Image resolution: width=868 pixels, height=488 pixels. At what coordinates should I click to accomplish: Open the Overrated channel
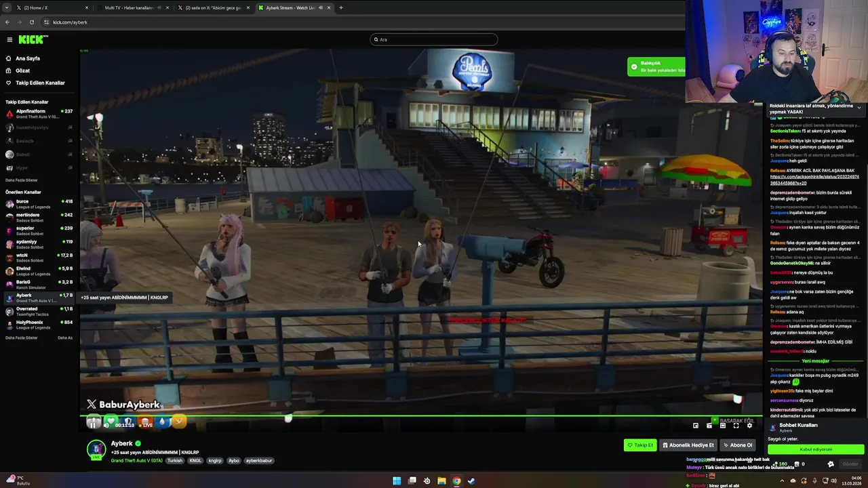pos(39,311)
